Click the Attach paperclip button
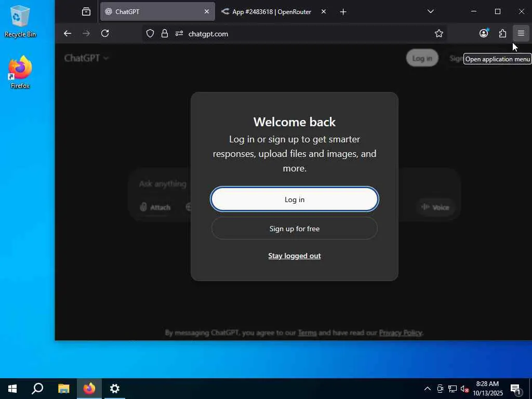 point(155,207)
